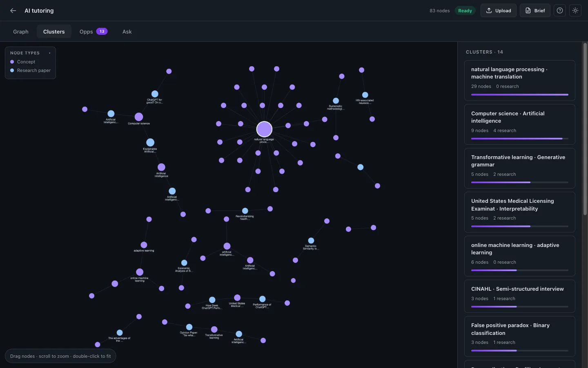Select United States Medical Licensing cluster card
This screenshot has width=588, height=368.
click(x=519, y=212)
